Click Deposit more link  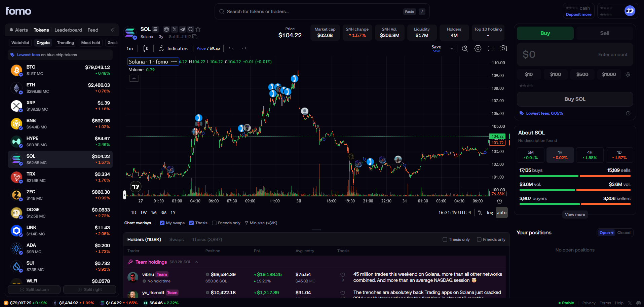(x=579, y=14)
